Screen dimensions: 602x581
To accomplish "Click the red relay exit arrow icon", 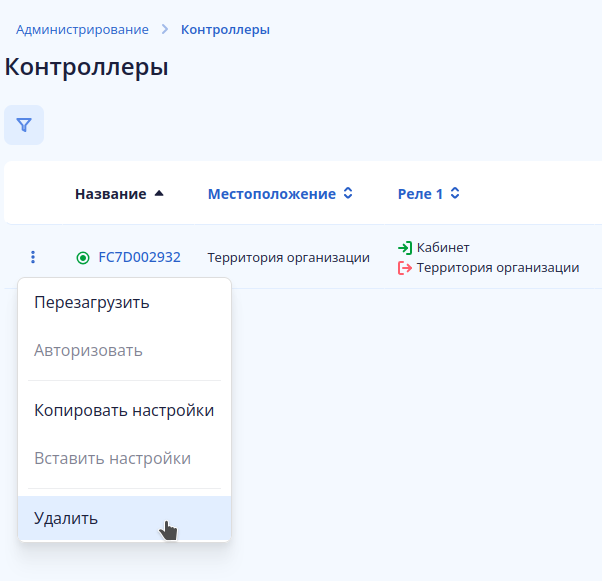I will point(405,268).
